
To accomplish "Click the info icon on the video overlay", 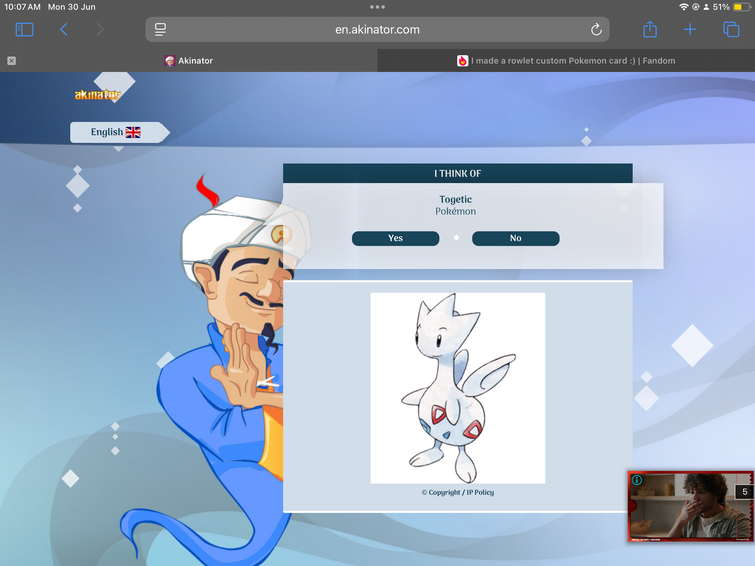I will click(637, 480).
